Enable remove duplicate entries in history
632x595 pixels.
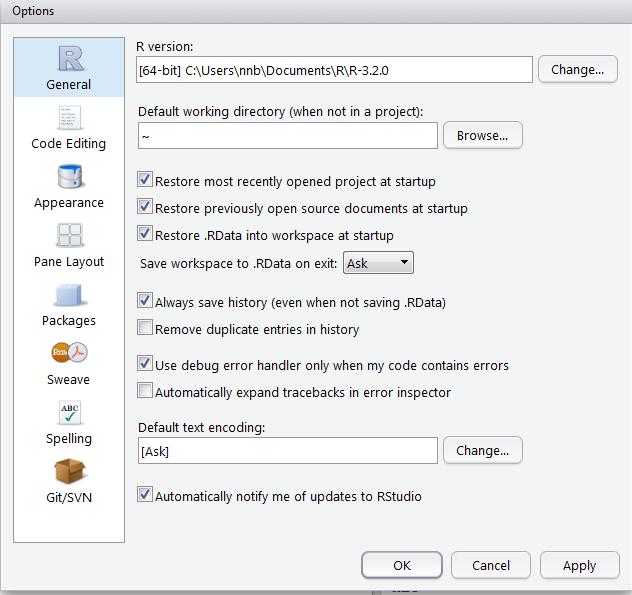pos(146,328)
